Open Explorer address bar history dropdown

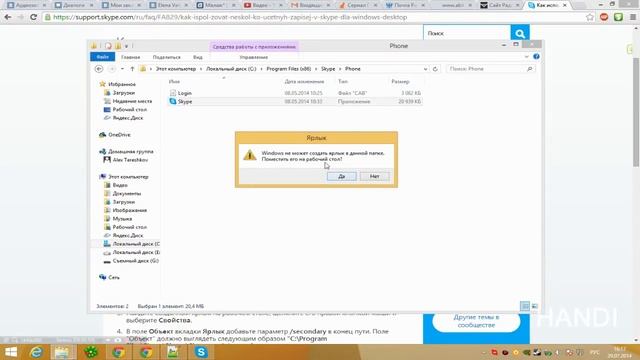(425, 69)
